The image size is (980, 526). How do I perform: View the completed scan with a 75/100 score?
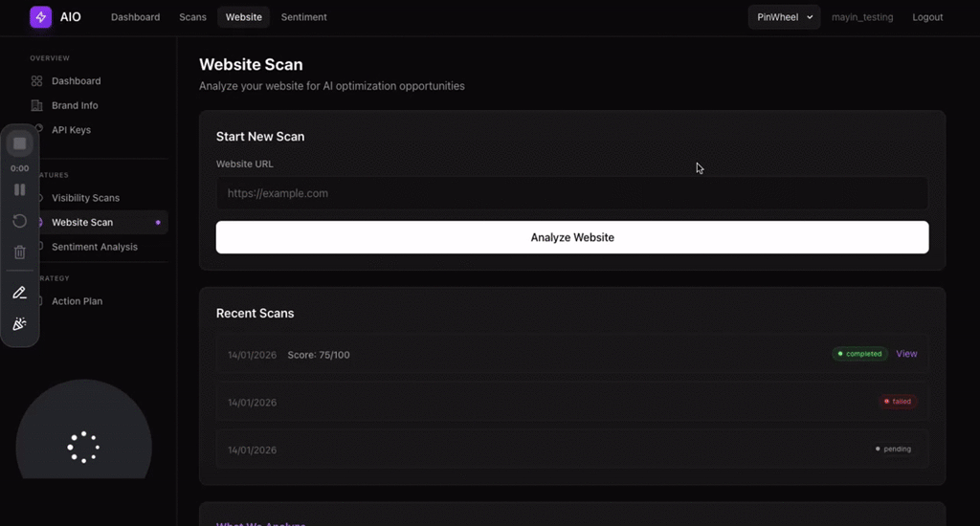[906, 354]
